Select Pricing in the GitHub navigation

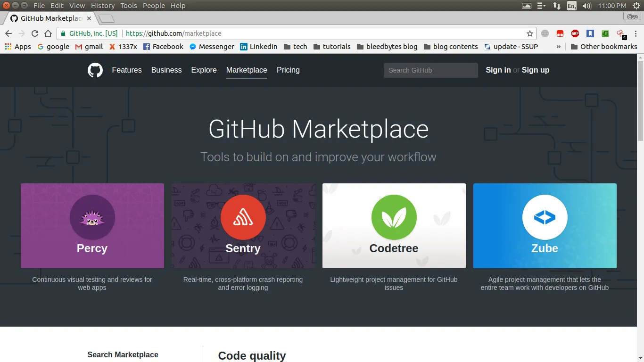[288, 70]
